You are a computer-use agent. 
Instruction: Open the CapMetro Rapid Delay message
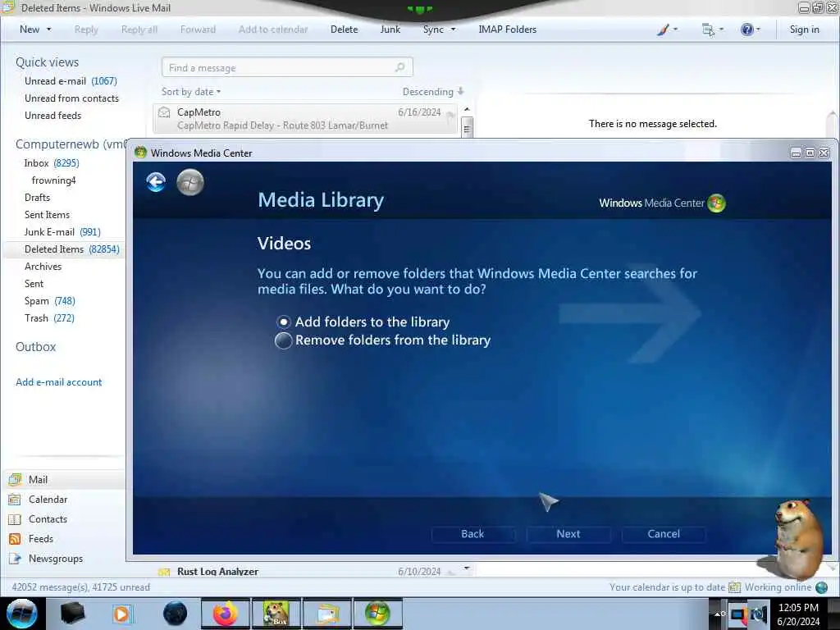click(305, 118)
